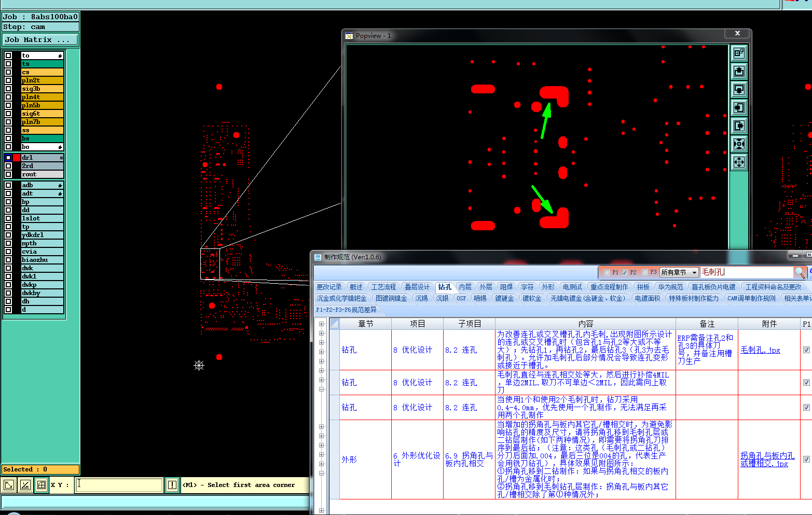Screen dimensions: 812x515
Task: Open the 拐角孔与板内孔或槽相交.jpg attachment link
Action: pos(767,460)
